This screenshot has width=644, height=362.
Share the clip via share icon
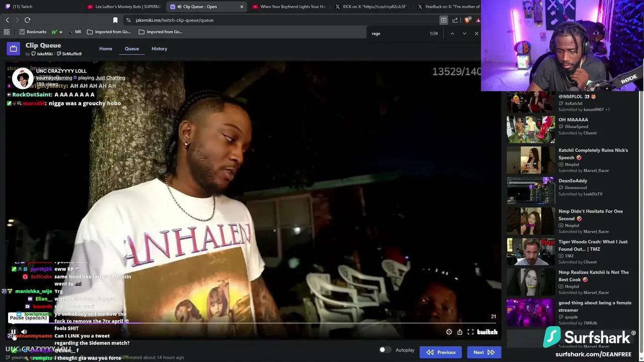460,332
